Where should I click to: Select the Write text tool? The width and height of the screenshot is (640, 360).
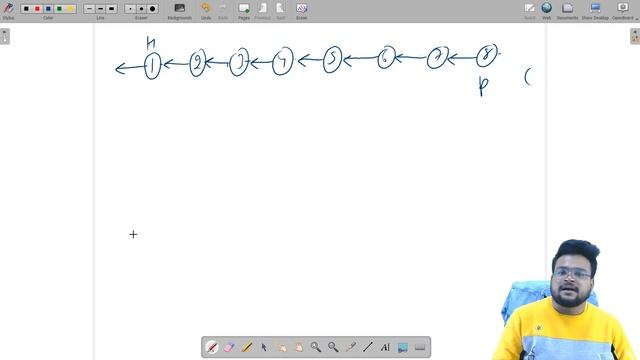tap(385, 347)
